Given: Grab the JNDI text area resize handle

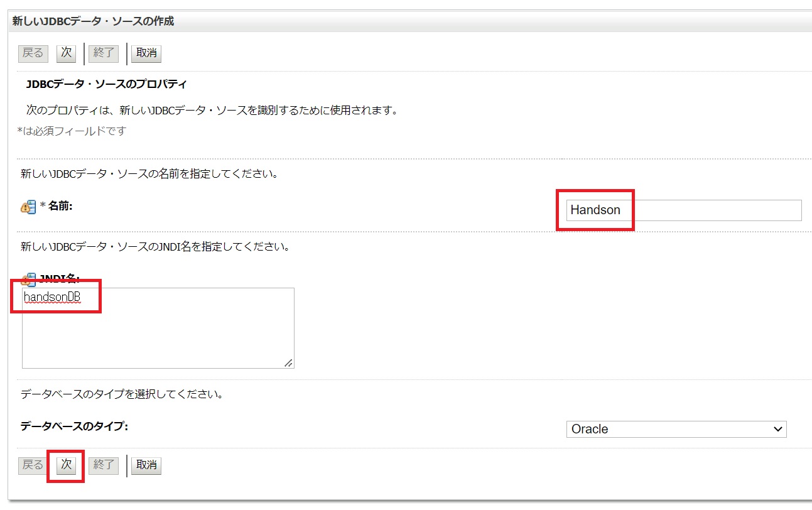Looking at the screenshot, I should (x=288, y=362).
